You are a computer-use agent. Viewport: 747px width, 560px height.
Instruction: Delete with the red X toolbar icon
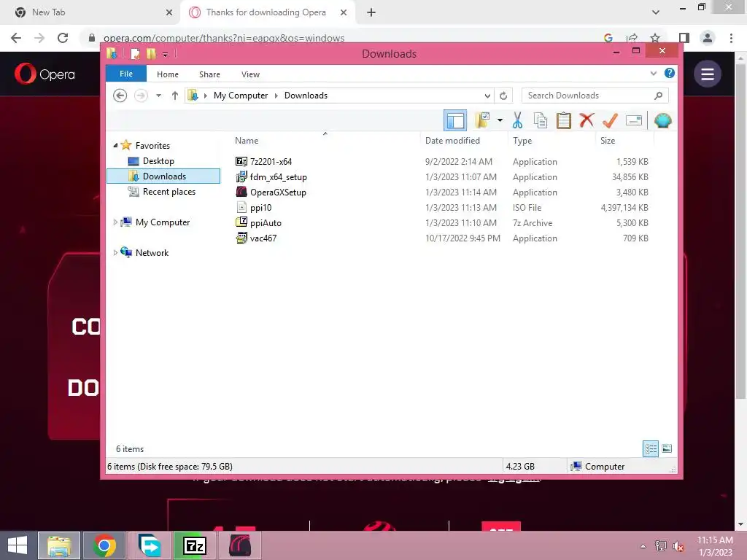pos(587,120)
